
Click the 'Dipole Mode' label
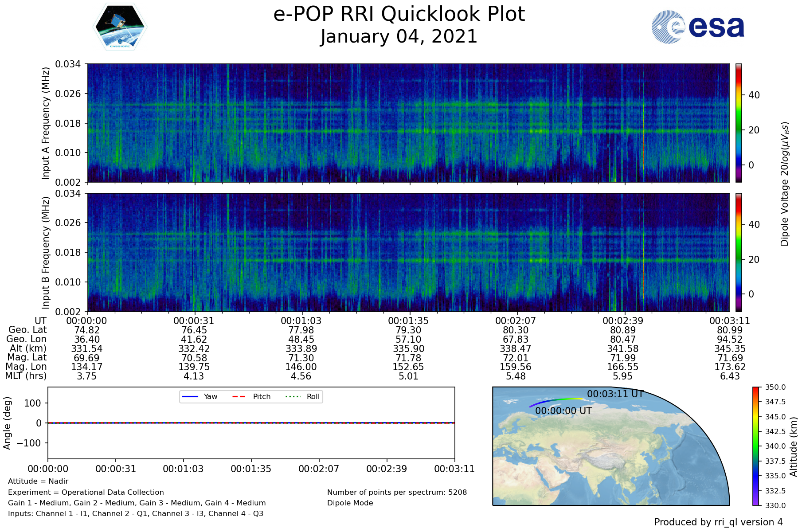(x=350, y=503)
